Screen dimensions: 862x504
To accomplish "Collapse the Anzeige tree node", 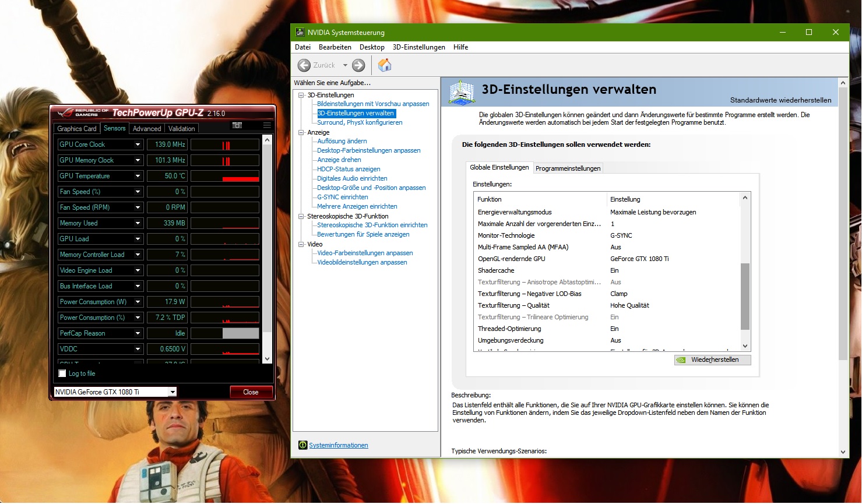I will [301, 132].
